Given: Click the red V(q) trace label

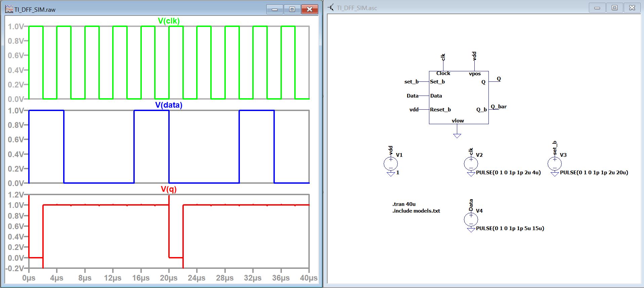Looking at the screenshot, I should pos(169,189).
